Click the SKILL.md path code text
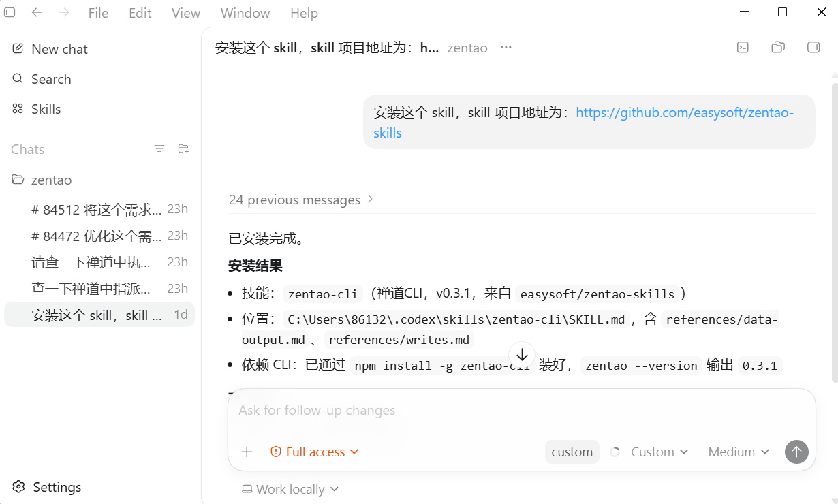 (x=456, y=319)
